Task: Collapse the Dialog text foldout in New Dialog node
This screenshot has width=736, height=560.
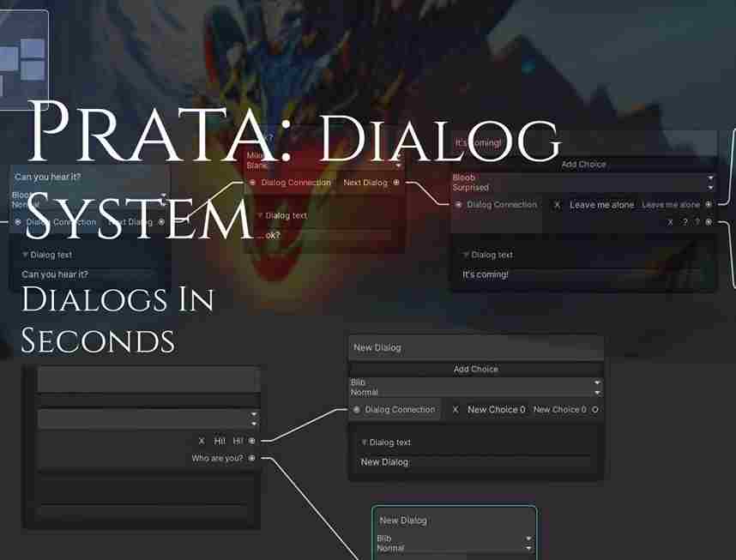Action: pos(364,443)
